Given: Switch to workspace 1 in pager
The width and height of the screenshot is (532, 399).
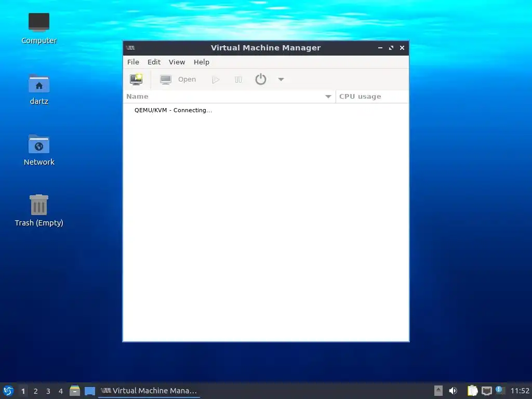Looking at the screenshot, I should (23, 391).
